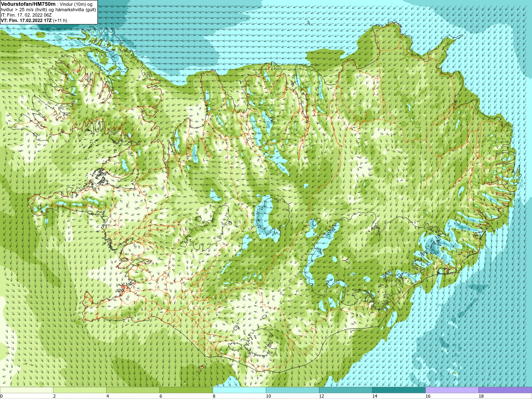Select the lavender 16–18 m/s legend swatch

(x=452, y=390)
